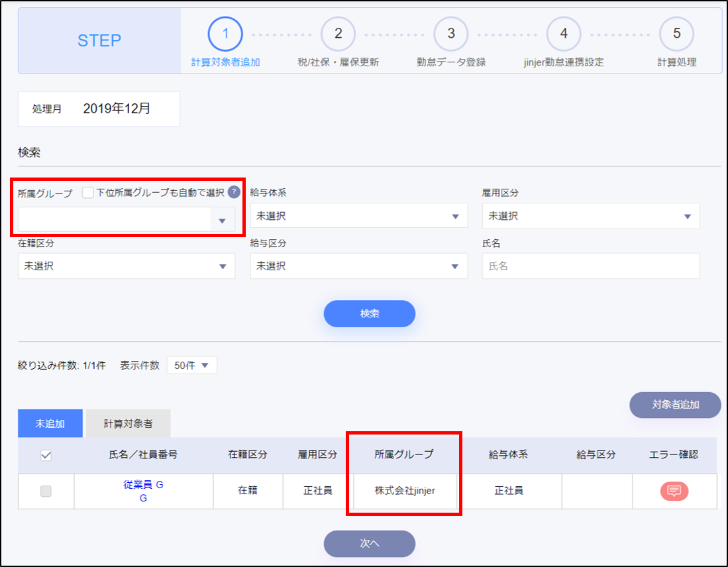
Task: Change 表示件数 50件 dropdown
Action: 191,366
